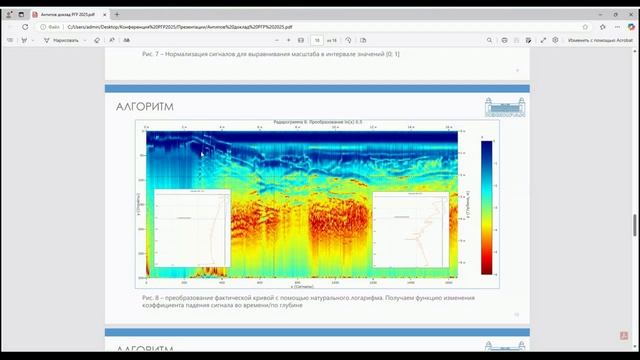Click the АЛГОРИТМ slide heading
The image size is (640, 360).
click(x=145, y=107)
